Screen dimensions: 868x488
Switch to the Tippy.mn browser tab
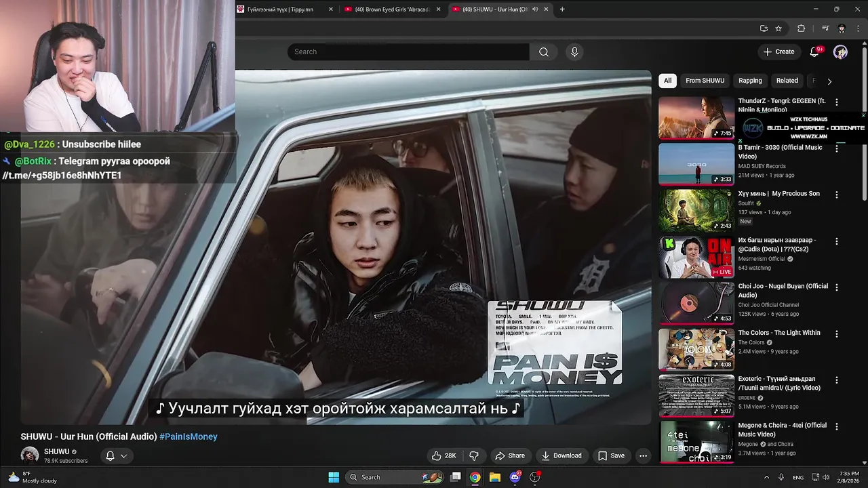(x=279, y=9)
